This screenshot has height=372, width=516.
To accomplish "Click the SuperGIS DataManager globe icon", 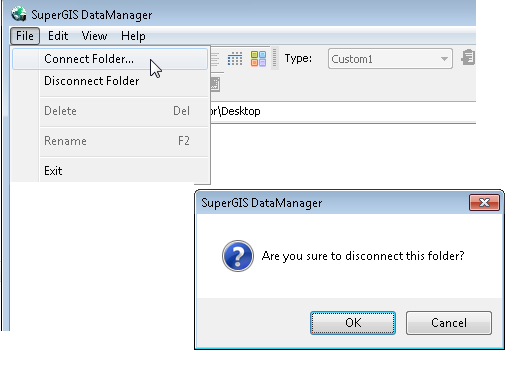I will point(19,14).
